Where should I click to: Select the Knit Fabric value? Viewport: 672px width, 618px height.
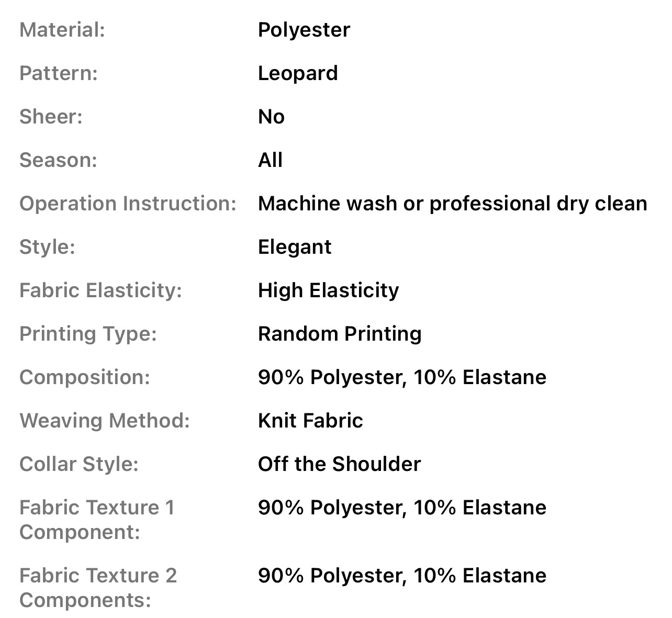(x=310, y=421)
